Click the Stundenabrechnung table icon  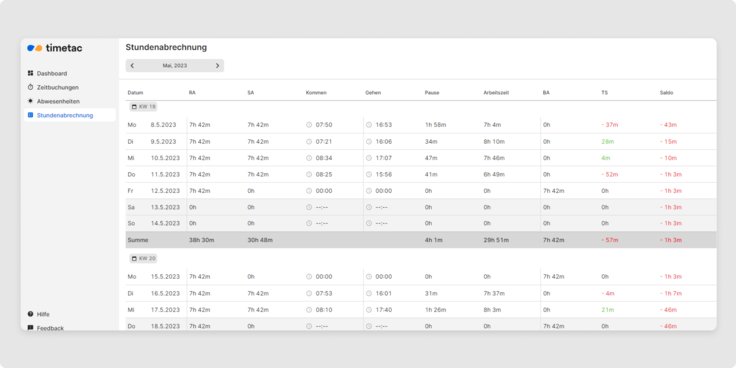click(x=31, y=115)
